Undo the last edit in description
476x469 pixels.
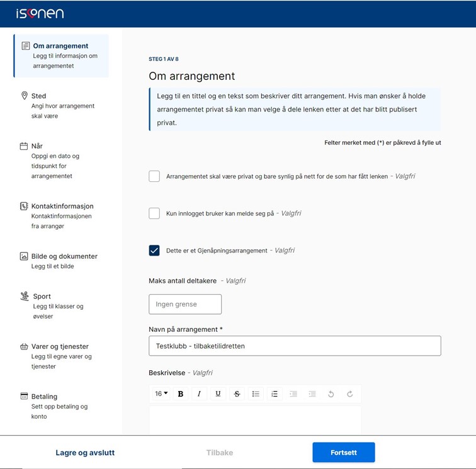pyautogui.click(x=331, y=393)
